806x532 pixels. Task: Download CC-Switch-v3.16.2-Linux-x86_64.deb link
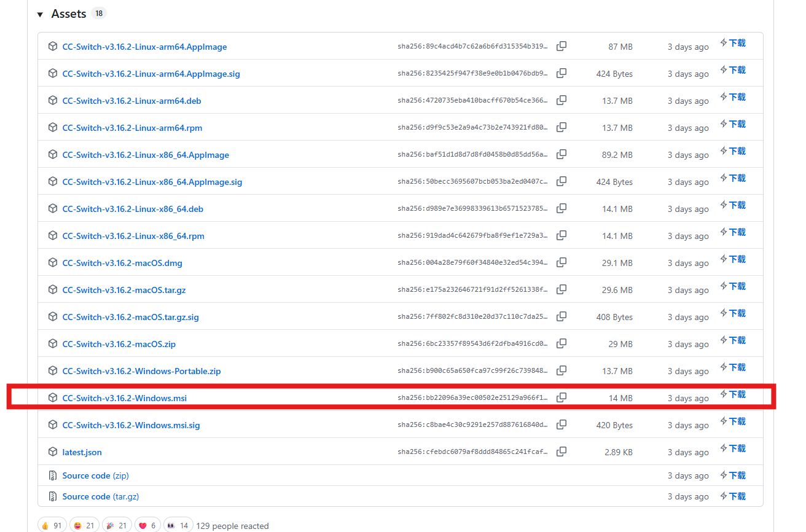pos(133,209)
